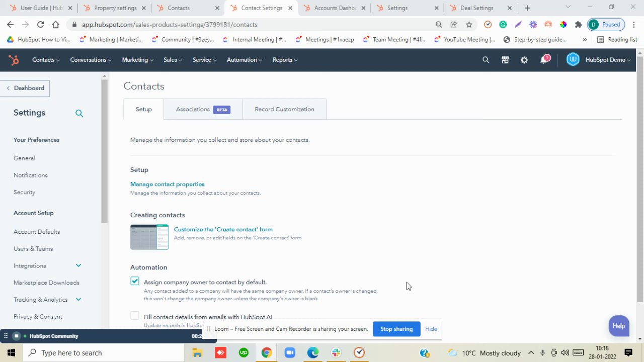Open Google Chrome from the taskbar
Viewport: 644px width, 362px height.
tap(267, 353)
